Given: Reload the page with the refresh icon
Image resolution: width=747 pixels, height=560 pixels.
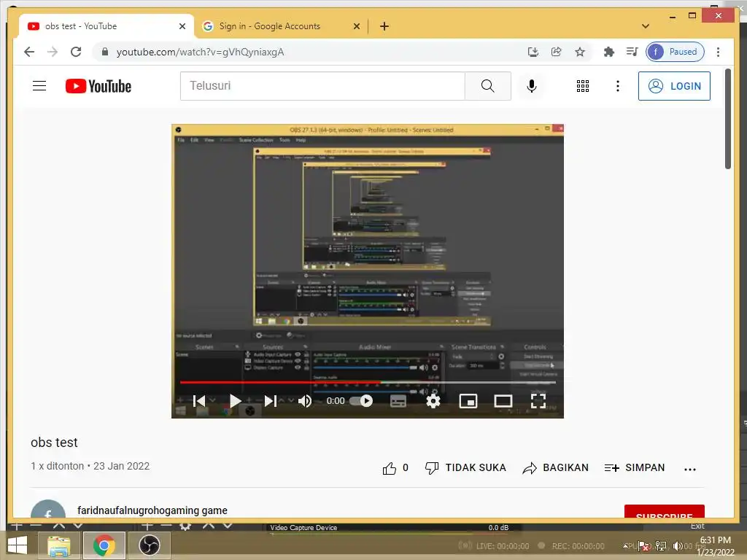Looking at the screenshot, I should click(76, 52).
